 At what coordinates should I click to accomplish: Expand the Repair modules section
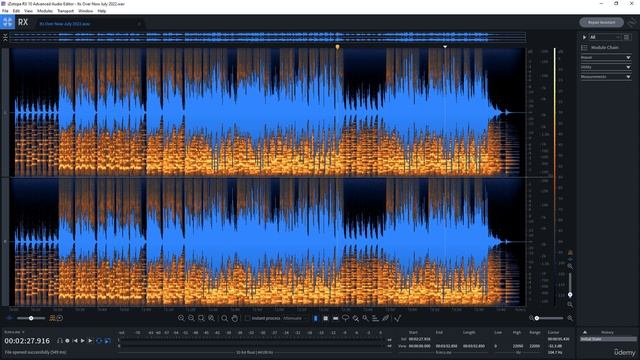[606, 58]
